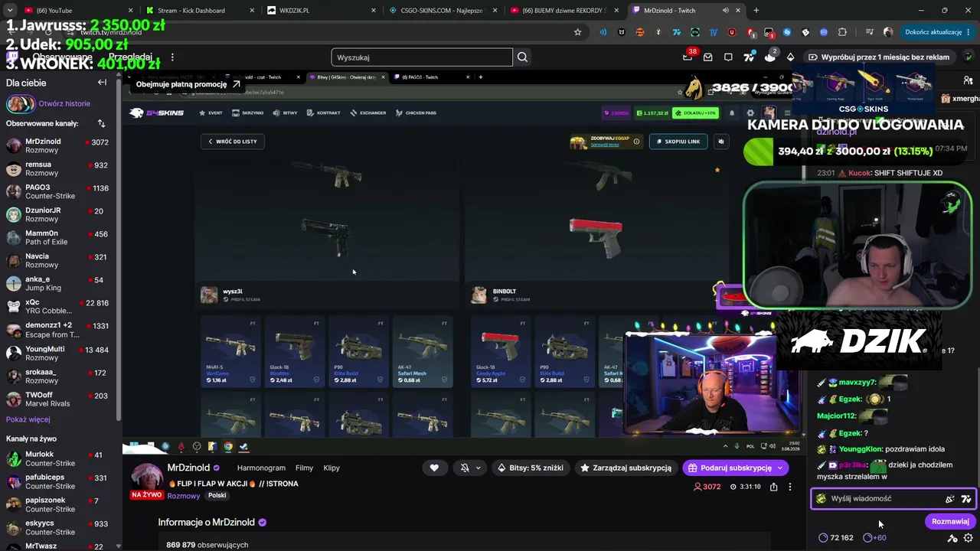Click the Twitch Wyszukaj search field
This screenshot has height=551, width=980.
point(422,57)
